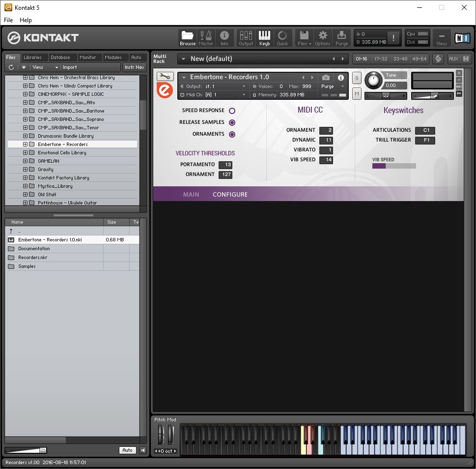Open the Quick-load browser
Screen dimensions: 476x469
282,38
